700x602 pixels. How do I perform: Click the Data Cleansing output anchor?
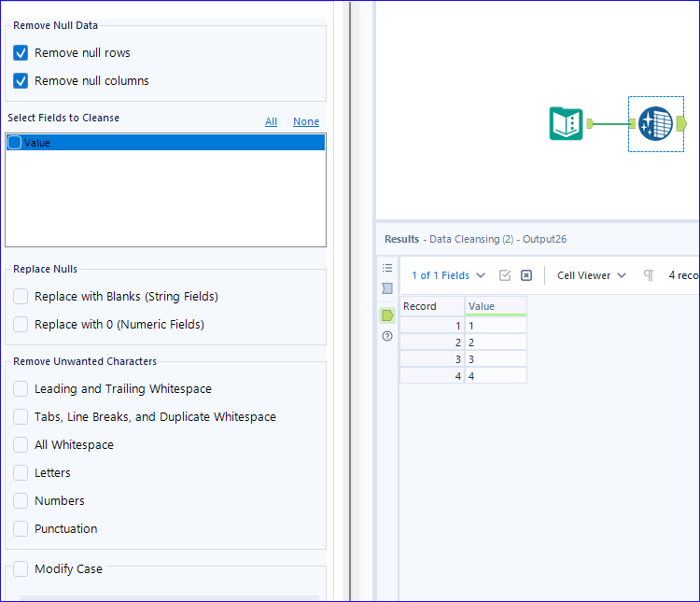681,124
